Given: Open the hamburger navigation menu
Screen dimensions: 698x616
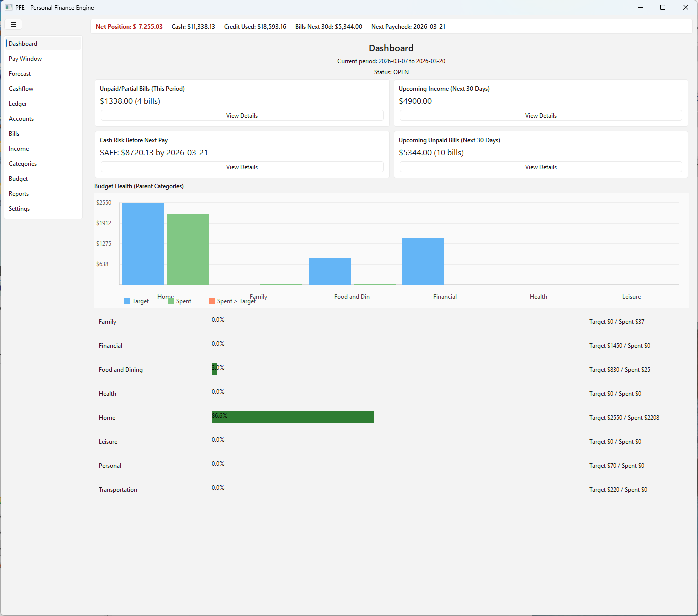Looking at the screenshot, I should tap(13, 24).
